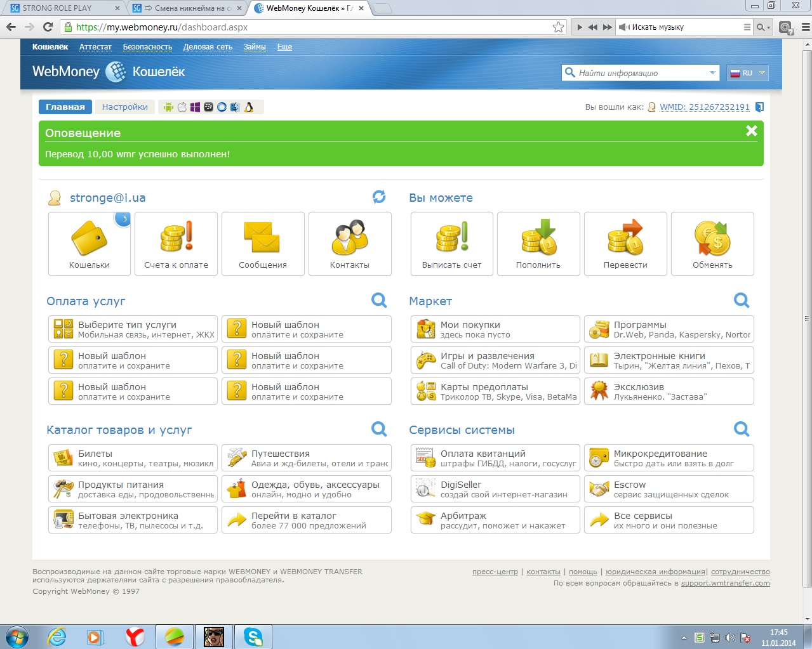Click Выписать счет tile
Image resolution: width=812 pixels, height=649 pixels.
point(452,244)
